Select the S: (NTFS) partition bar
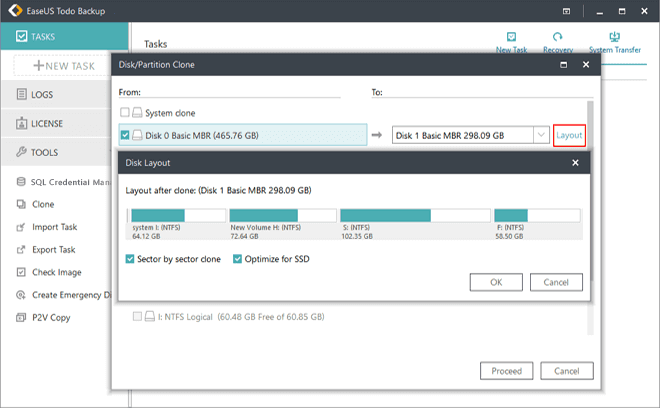 click(x=412, y=215)
